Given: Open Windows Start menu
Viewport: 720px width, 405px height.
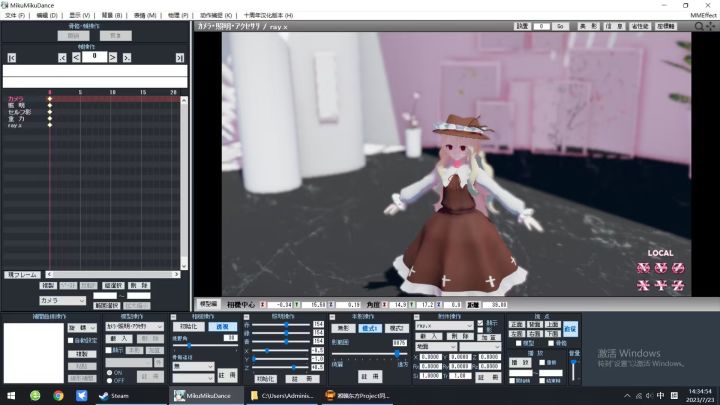Looking at the screenshot, I should pos(11,395).
